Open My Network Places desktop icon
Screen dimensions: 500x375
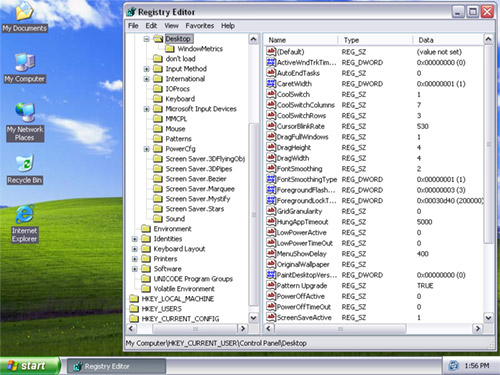pyautogui.click(x=25, y=122)
